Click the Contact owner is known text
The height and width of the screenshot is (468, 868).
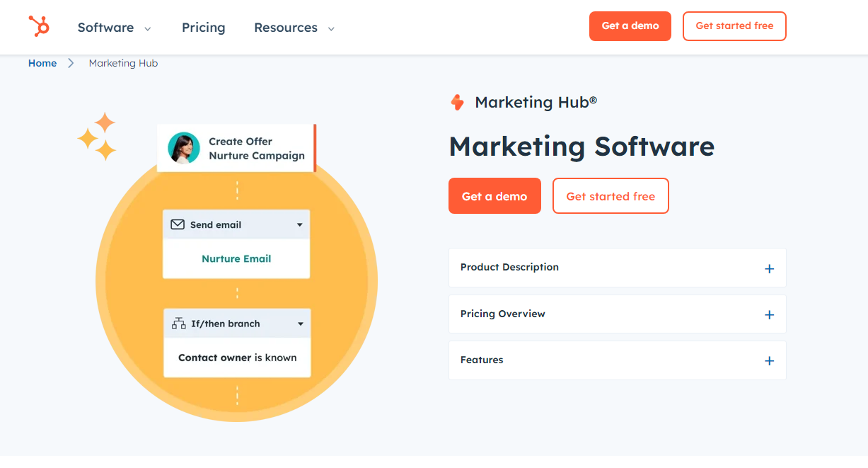tap(238, 358)
